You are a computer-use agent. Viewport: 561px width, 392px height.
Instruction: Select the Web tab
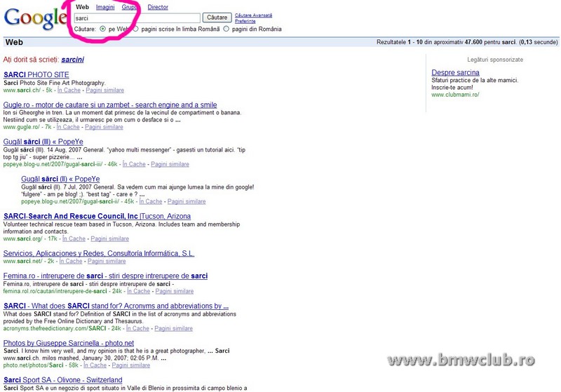[82, 7]
